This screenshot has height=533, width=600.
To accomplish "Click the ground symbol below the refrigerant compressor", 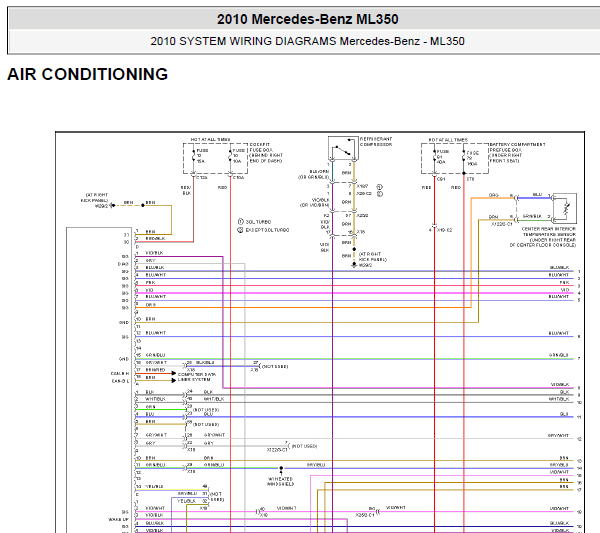I will coord(354,264).
